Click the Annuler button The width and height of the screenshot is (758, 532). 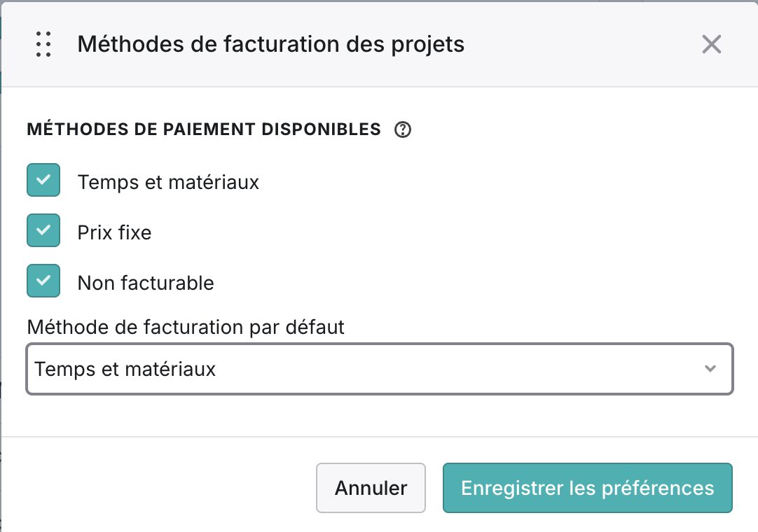coord(371,488)
